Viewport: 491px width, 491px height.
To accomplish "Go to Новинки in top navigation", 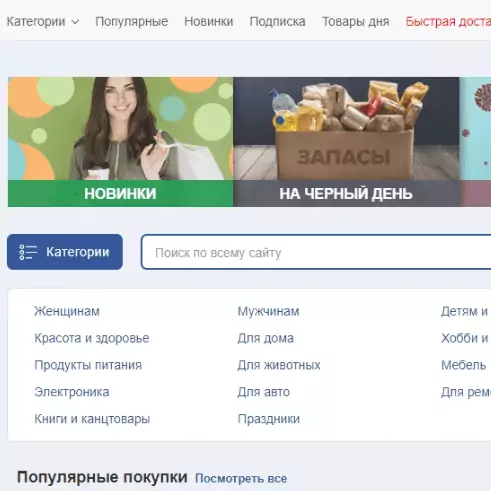I will pos(209,22).
